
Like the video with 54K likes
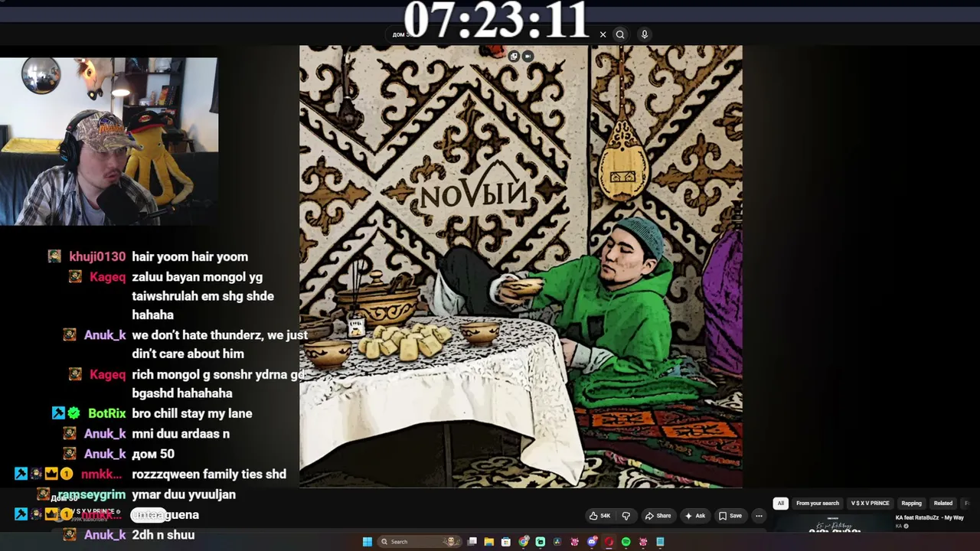tap(600, 516)
